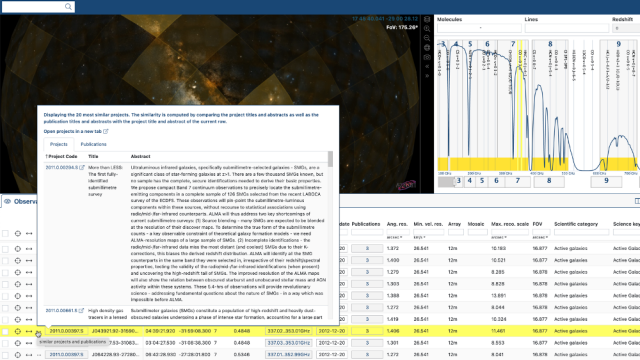Switch to the Publications tab in the popup
Viewport: 640px width, 360px height.
[93, 144]
